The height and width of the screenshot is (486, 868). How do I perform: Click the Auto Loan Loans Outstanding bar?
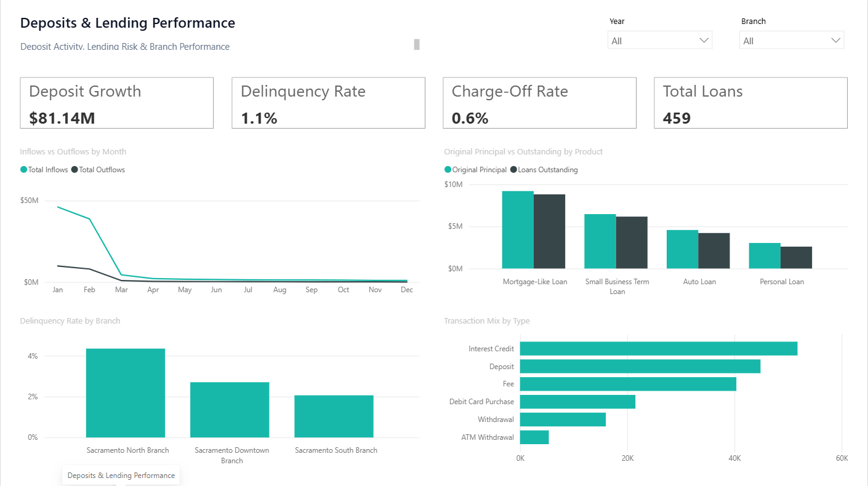pos(714,251)
